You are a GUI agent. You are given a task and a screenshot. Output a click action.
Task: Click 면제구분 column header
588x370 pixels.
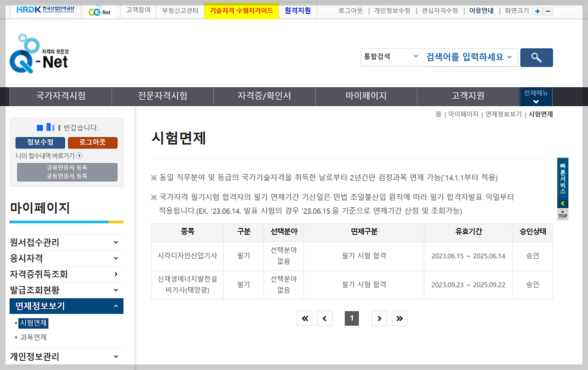(364, 232)
